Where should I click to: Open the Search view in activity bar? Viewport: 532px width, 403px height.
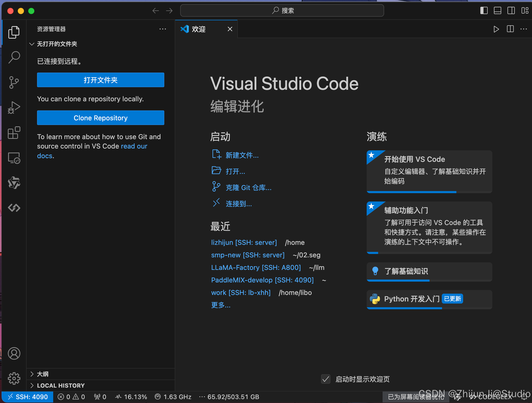coord(14,57)
